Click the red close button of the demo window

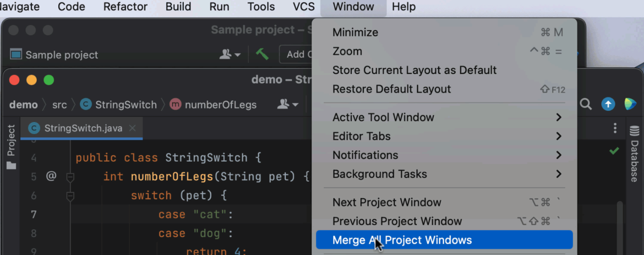point(15,80)
